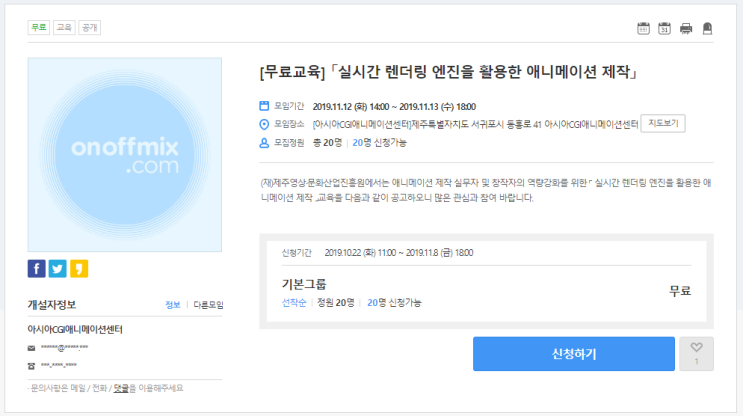Click the person icon beside 모집정원

coord(264,143)
